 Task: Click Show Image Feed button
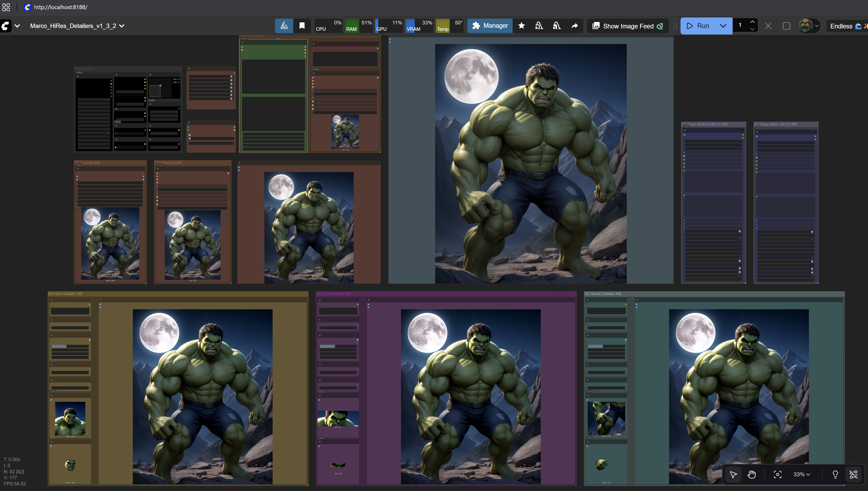click(627, 26)
